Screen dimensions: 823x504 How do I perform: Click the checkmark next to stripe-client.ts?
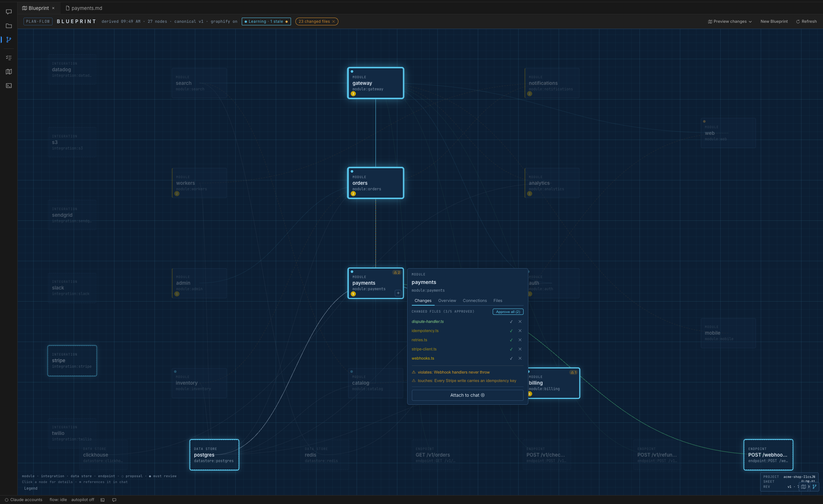click(x=511, y=349)
